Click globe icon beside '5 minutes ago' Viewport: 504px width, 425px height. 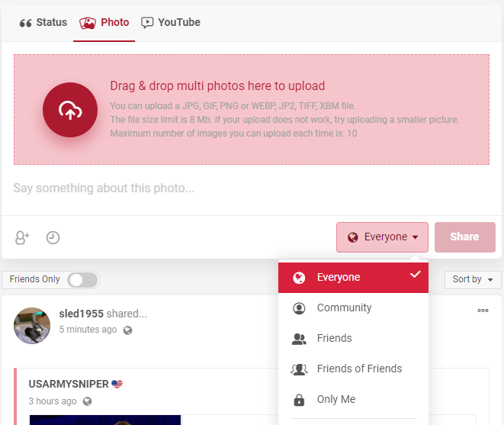pos(128,330)
